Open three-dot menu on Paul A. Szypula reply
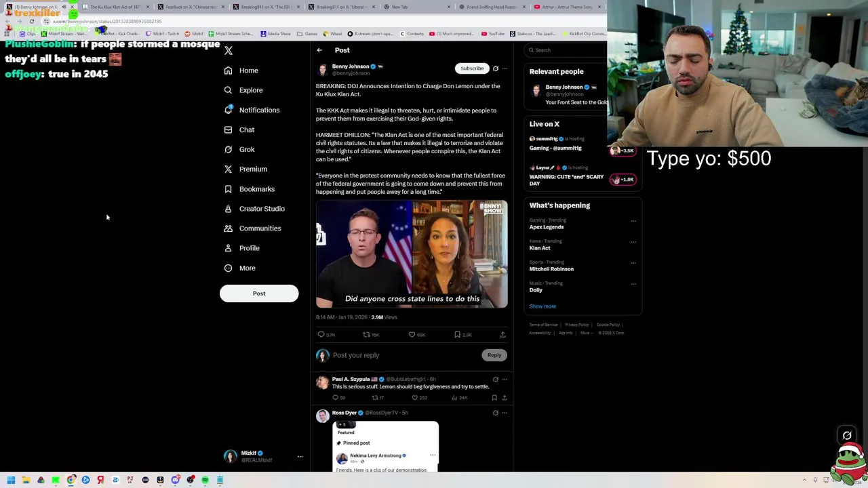The image size is (868, 488). (x=505, y=380)
